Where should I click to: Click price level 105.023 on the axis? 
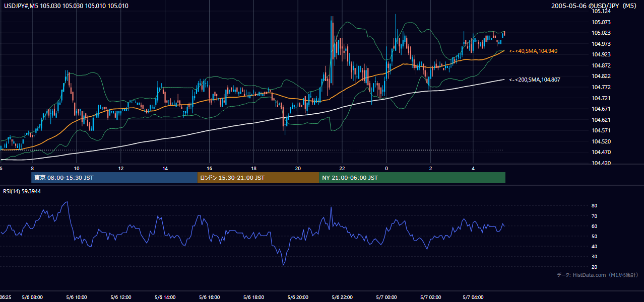coord(601,33)
